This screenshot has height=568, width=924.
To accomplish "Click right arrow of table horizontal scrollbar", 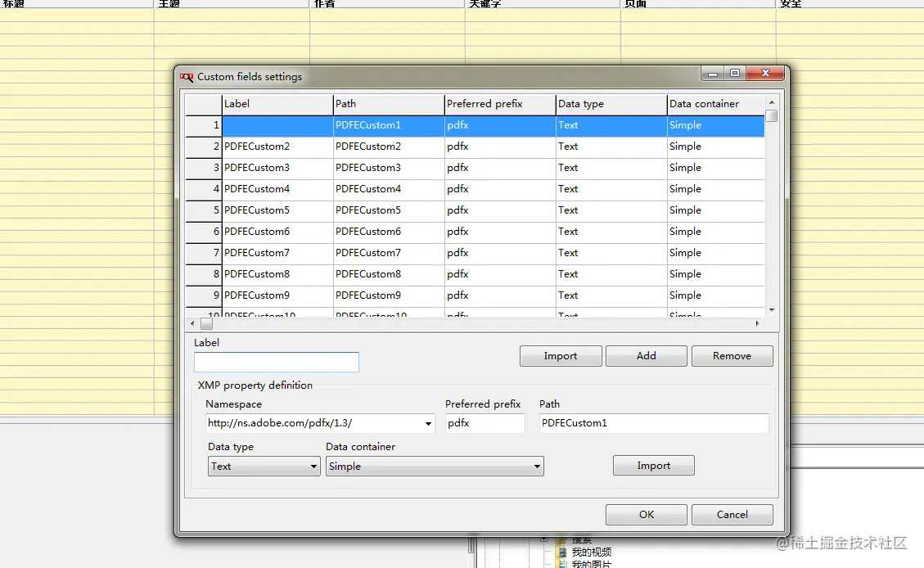I will [x=757, y=323].
